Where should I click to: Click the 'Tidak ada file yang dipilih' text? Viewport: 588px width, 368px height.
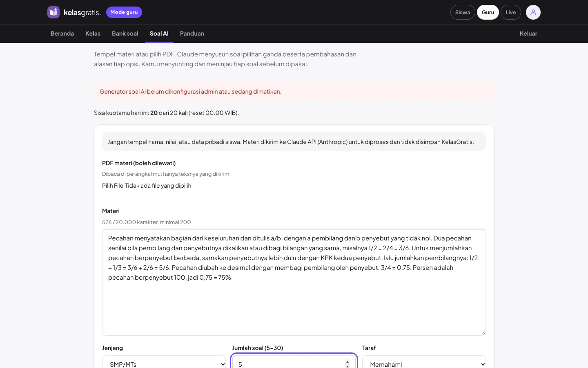(x=158, y=186)
